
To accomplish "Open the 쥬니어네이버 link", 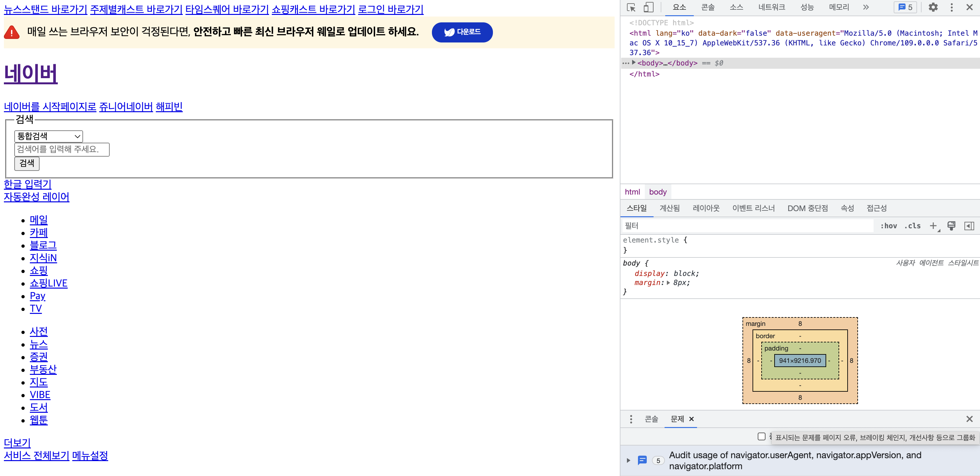I will coord(126,107).
